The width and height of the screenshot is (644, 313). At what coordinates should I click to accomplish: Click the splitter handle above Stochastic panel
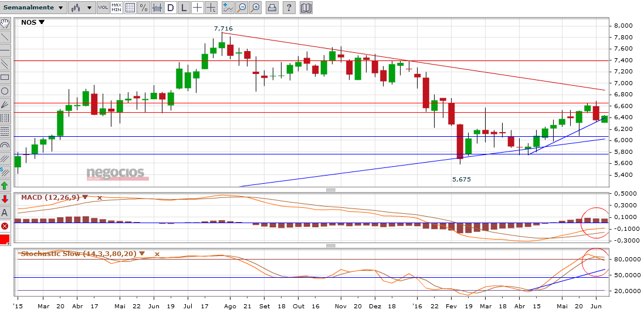click(x=331, y=245)
